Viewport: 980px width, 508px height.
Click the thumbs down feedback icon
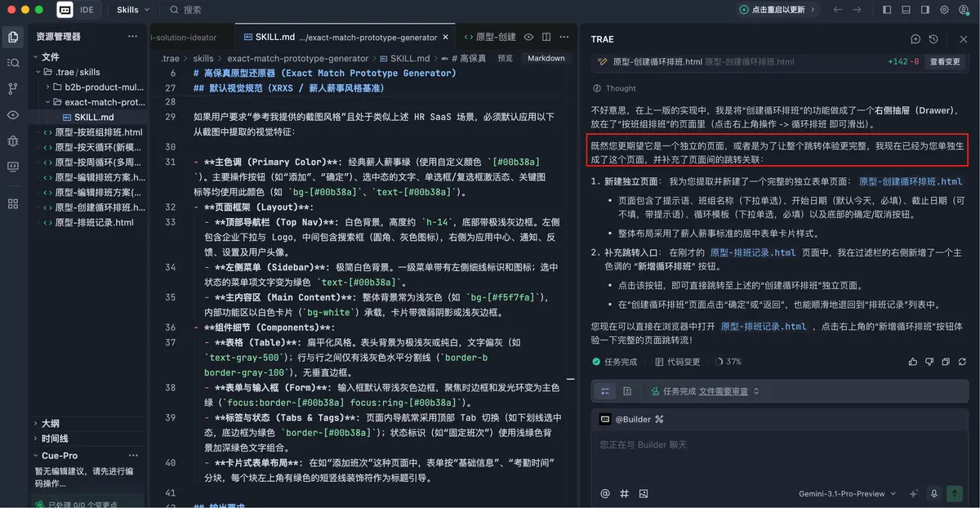pyautogui.click(x=929, y=361)
